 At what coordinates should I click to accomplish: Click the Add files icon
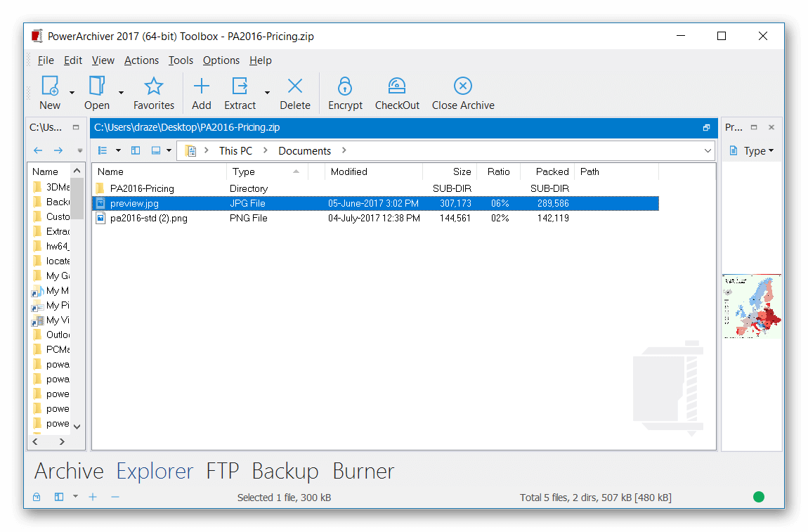(202, 86)
